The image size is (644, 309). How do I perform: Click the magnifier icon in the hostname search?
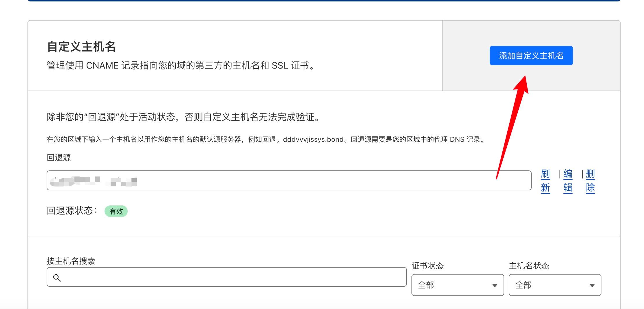click(57, 278)
